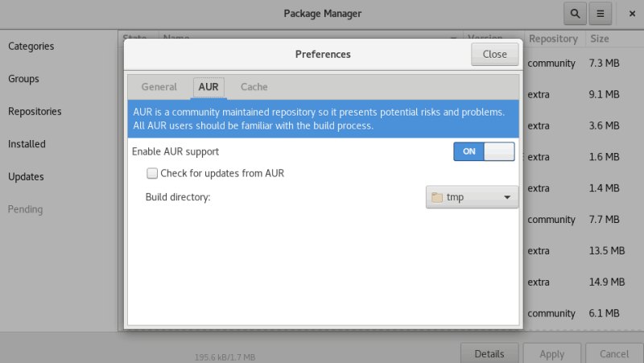
Task: Show Installed packages in sidebar
Action: click(x=27, y=144)
